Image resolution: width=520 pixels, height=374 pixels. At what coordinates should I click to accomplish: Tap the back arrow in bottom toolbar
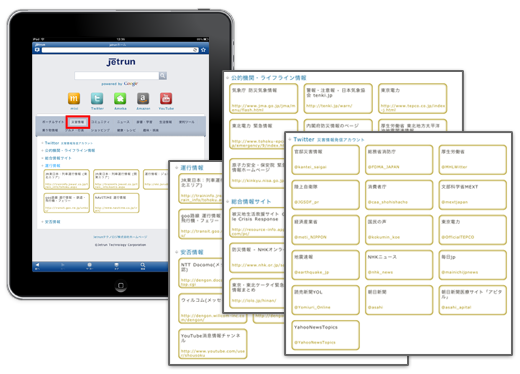(x=37, y=266)
